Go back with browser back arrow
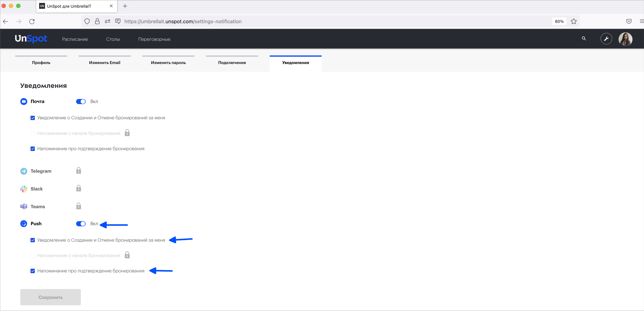The image size is (644, 311). coord(5,21)
